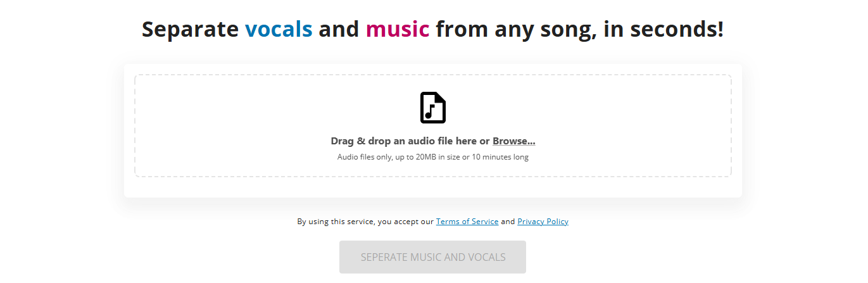The image size is (868, 283).
Task: Click the white upload card's bottom margin
Action: pos(432,187)
